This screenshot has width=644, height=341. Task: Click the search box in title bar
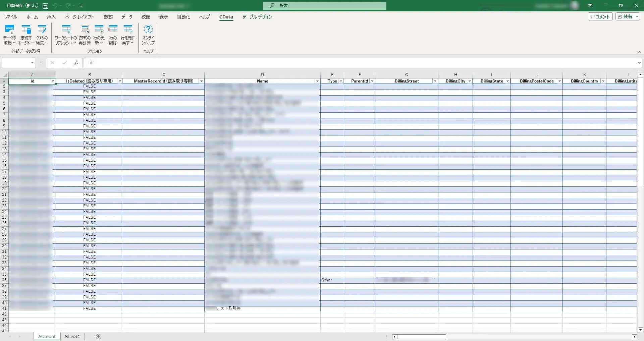324,5
